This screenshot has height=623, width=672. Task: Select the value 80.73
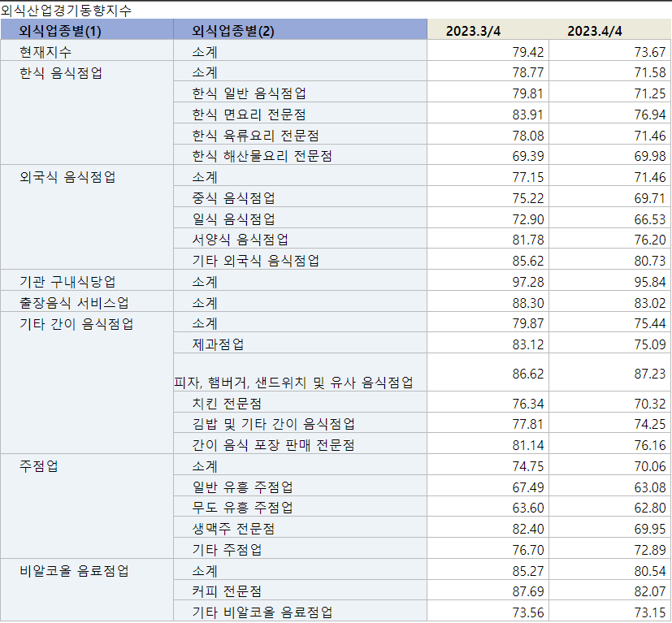click(x=650, y=261)
